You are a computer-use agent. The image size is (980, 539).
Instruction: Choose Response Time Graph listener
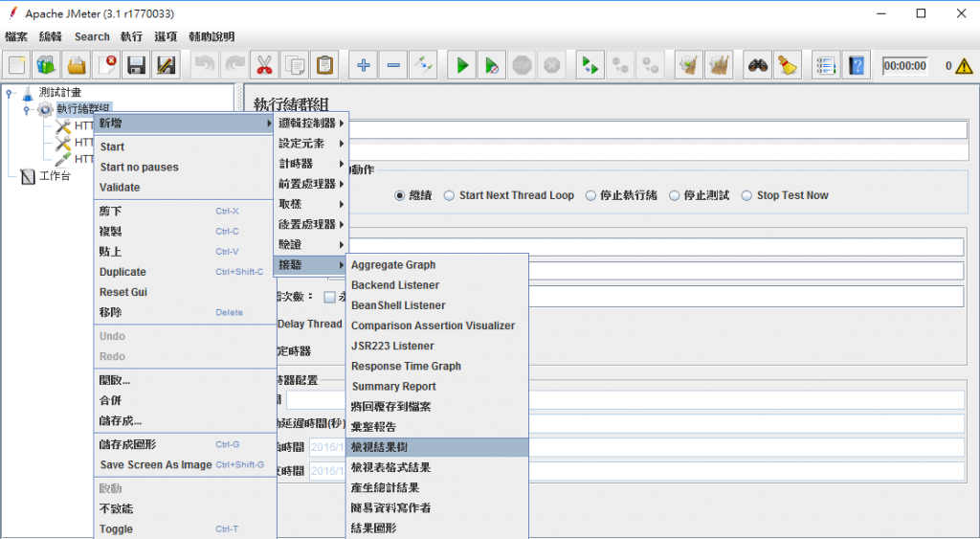click(x=437, y=367)
